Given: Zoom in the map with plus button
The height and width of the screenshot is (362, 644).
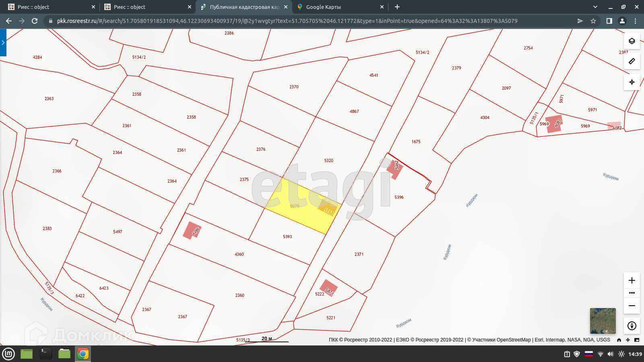Looking at the screenshot, I should click(632, 280).
